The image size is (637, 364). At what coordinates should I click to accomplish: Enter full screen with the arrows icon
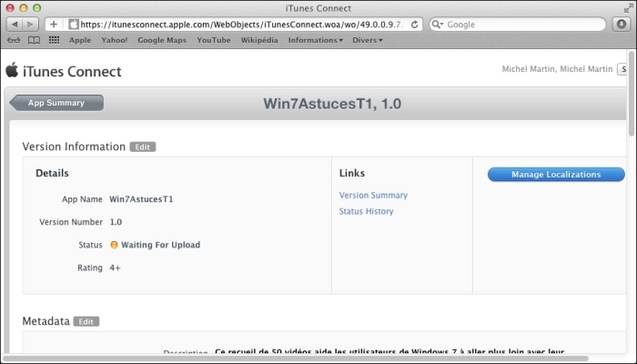(629, 8)
